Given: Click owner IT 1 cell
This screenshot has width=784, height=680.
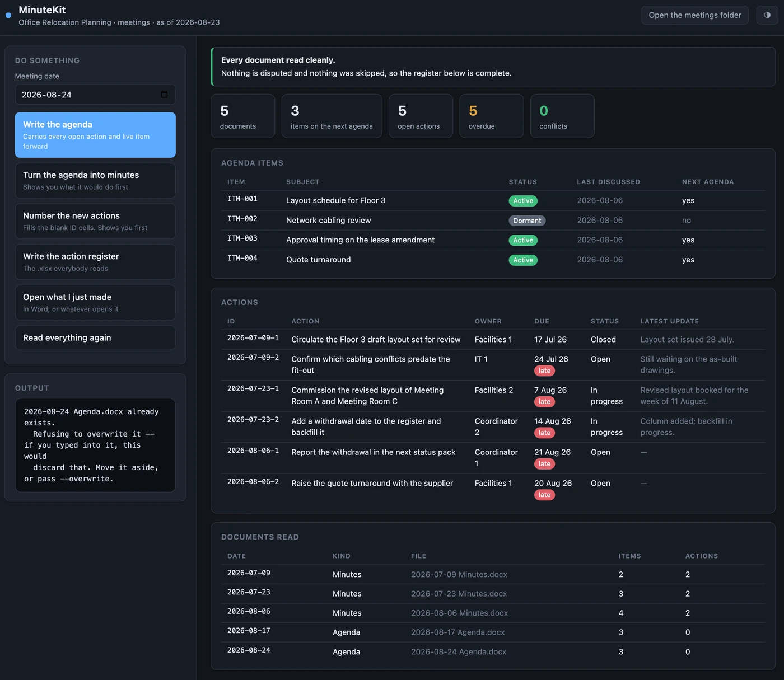Looking at the screenshot, I should point(481,359).
